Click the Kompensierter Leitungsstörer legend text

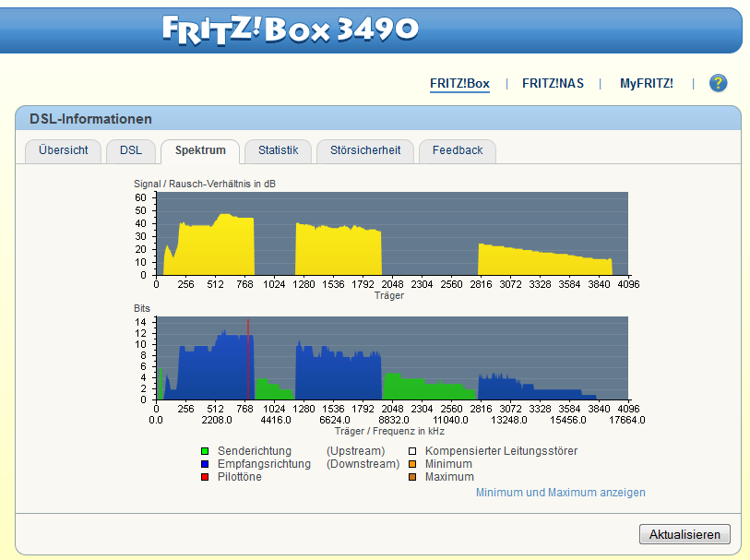pos(501,451)
